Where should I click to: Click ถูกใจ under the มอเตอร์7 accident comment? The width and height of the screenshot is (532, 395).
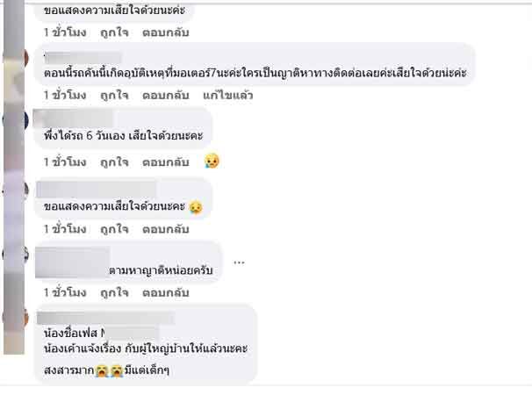114,96
